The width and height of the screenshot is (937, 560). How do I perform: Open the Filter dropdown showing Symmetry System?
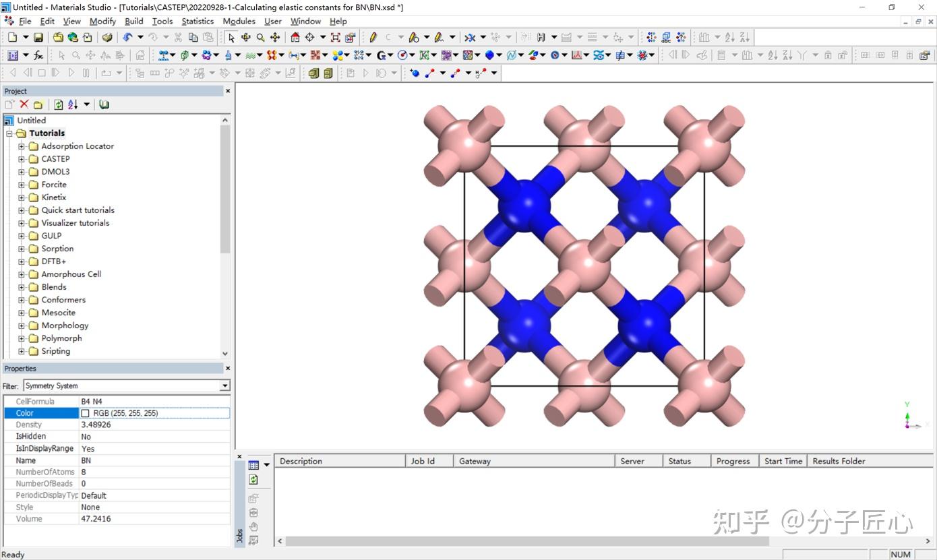[224, 384]
